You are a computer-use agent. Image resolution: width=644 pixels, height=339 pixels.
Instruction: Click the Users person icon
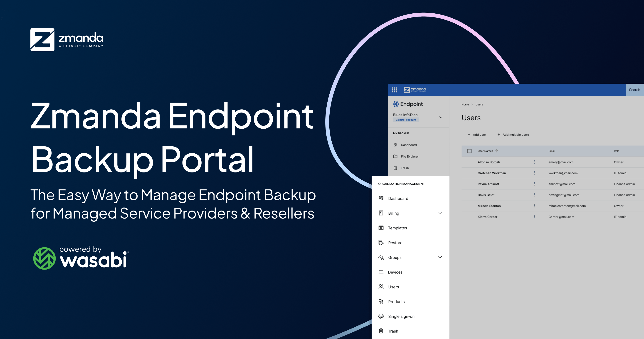click(381, 287)
